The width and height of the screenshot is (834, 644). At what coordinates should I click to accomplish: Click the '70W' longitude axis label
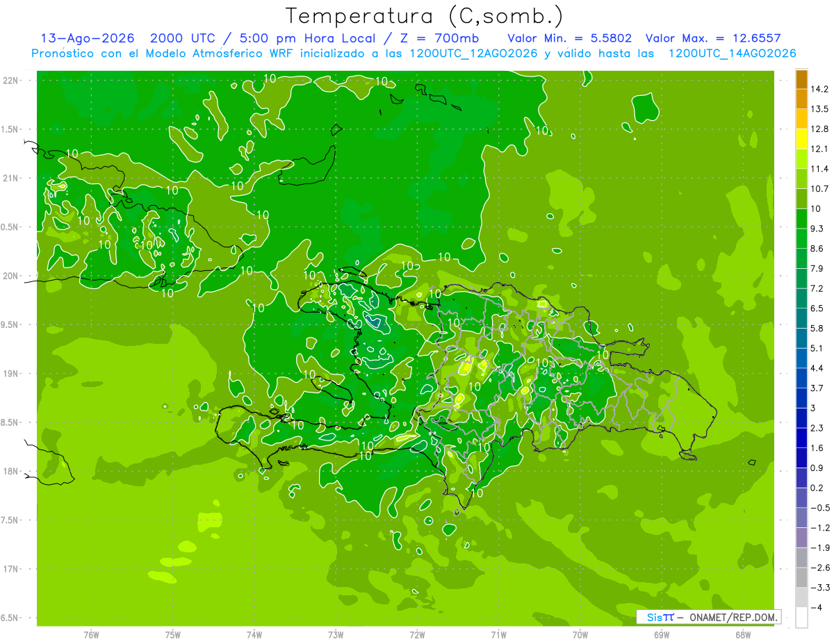[580, 635]
